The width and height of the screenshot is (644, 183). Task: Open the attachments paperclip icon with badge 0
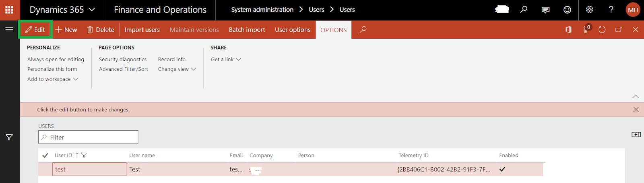tap(586, 29)
